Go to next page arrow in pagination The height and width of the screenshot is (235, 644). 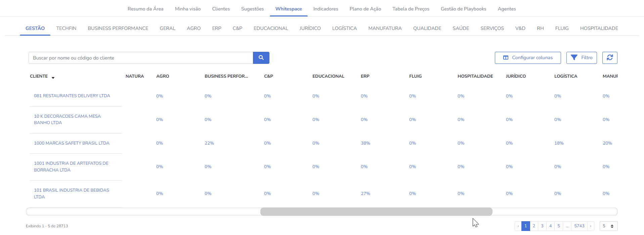(591, 226)
